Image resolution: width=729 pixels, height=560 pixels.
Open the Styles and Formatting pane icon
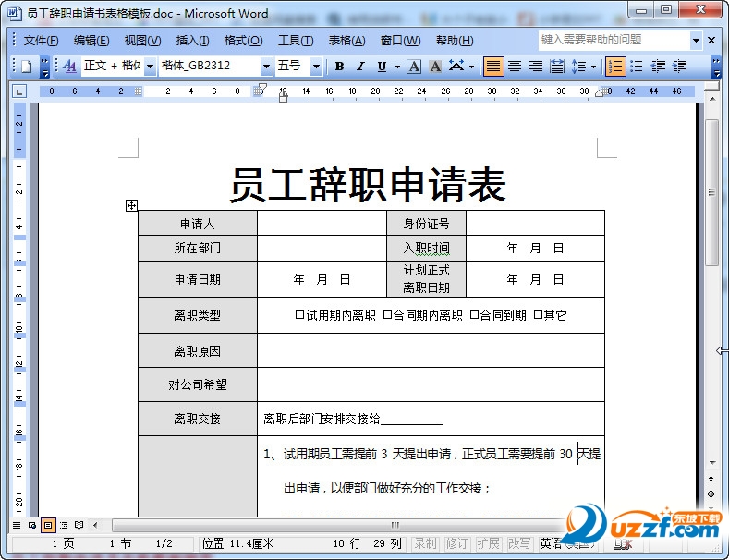69,67
